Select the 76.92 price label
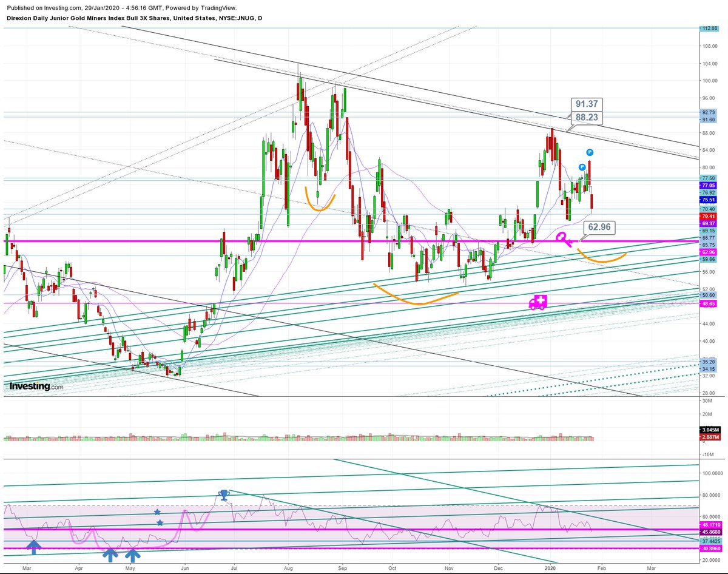 coord(709,192)
